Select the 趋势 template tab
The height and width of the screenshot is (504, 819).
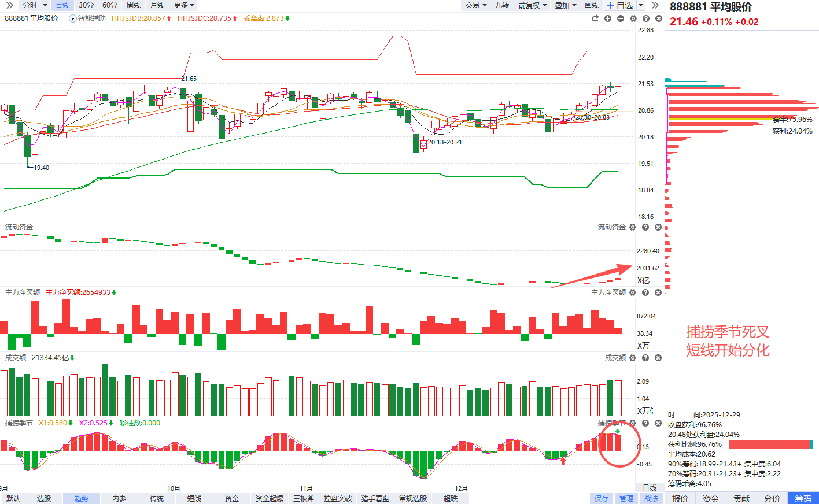(82, 498)
